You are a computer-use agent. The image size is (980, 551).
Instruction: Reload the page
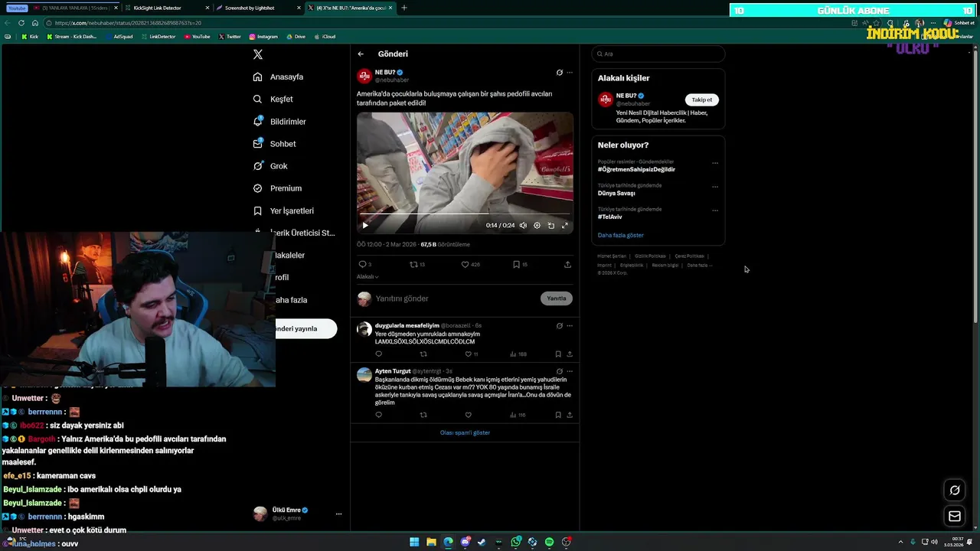tap(21, 23)
